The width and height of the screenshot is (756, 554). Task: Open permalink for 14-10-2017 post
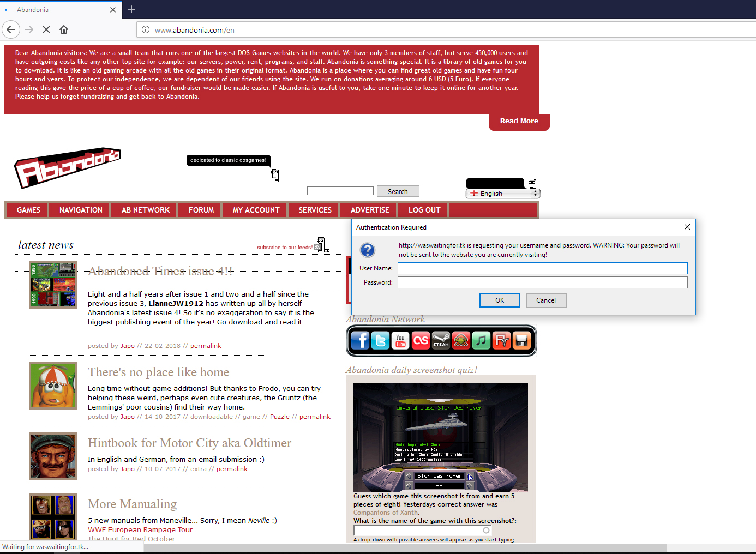coord(315,417)
